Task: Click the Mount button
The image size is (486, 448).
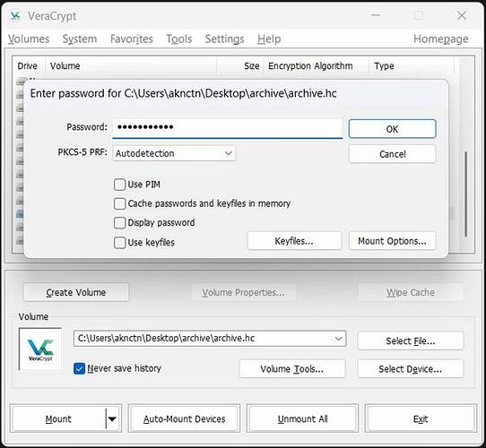Action: pos(58,418)
